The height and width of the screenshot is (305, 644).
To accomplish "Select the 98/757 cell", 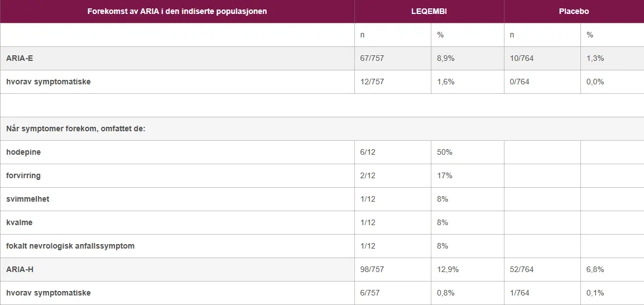I will tap(372, 269).
